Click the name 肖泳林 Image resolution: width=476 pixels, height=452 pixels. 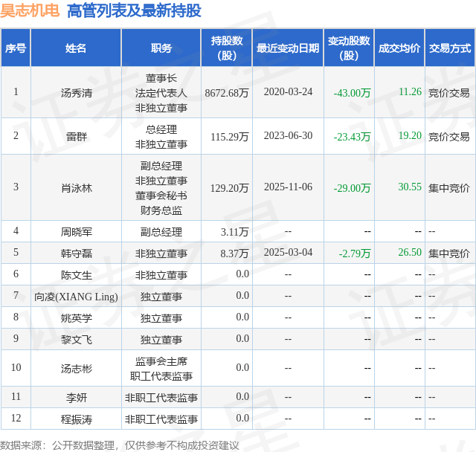[76, 188]
